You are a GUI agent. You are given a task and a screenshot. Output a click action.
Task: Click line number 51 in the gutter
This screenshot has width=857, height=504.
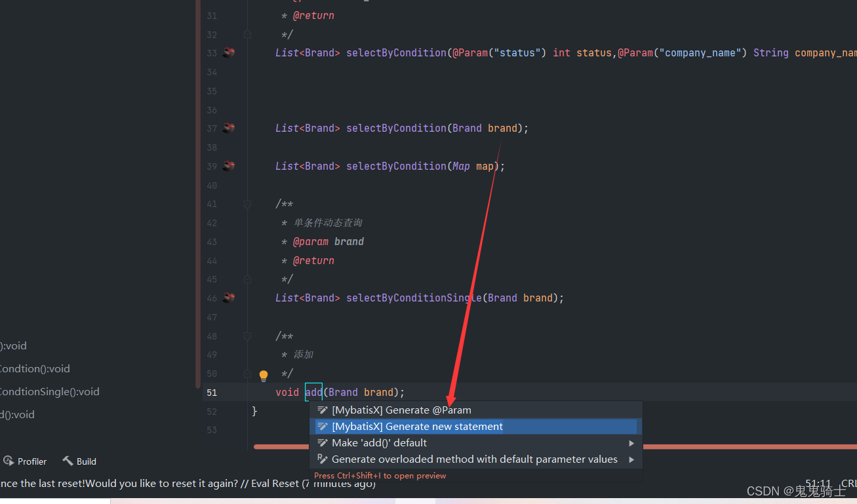[211, 393]
